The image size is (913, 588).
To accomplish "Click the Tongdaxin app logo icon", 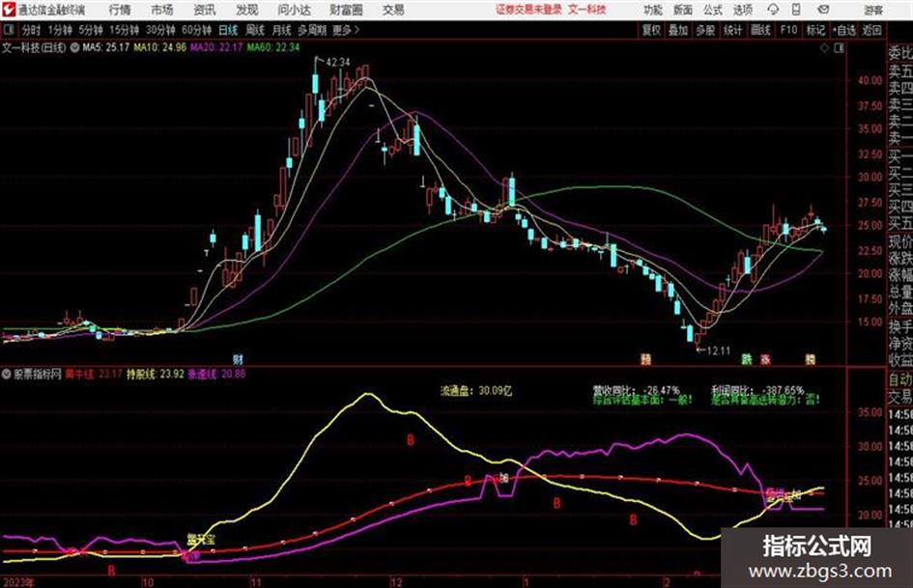I will click(8, 10).
